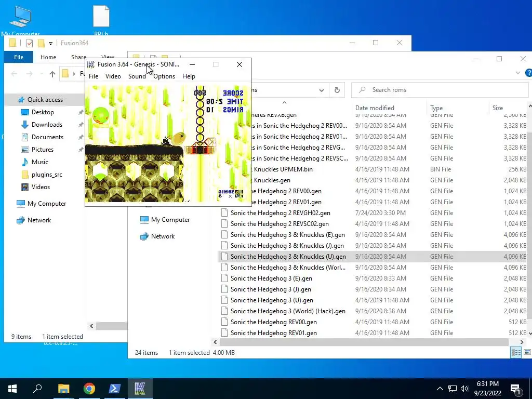The image size is (532, 399).
Task: Switch to Fusion emulator taskbar button
Action: (x=140, y=389)
